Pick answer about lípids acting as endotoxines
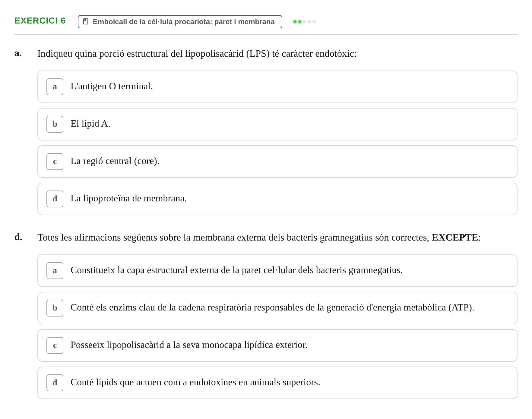This screenshot has width=532, height=419. click(277, 383)
